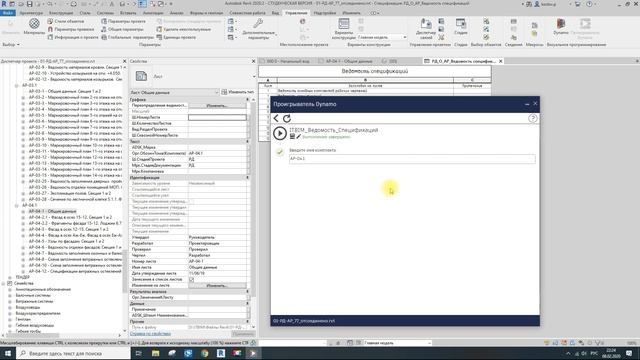
Task: Toggle 'Appears in sheet list' checkbox
Action: 191,280
